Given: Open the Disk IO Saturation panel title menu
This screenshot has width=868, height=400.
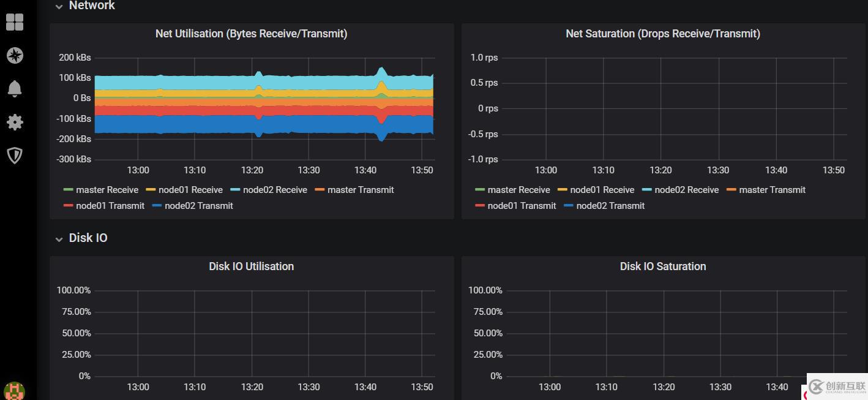Looking at the screenshot, I should pos(662,266).
